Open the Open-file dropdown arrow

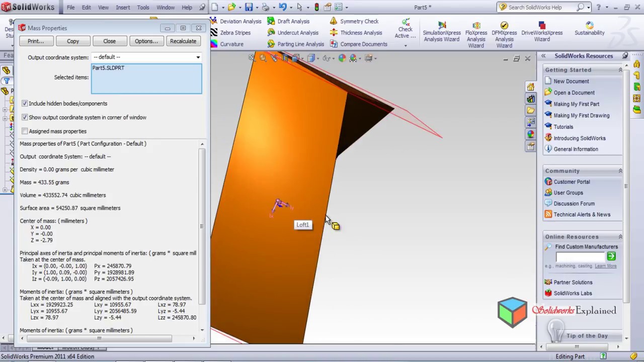tap(240, 7)
